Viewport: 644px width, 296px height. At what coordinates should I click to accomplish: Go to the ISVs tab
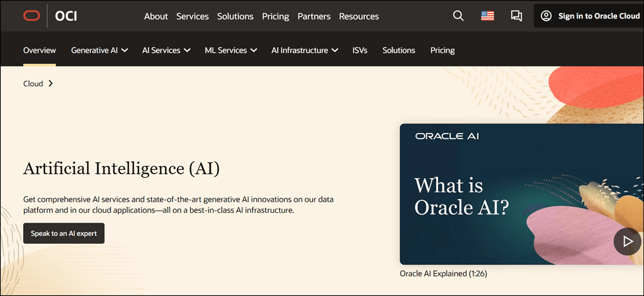click(360, 50)
